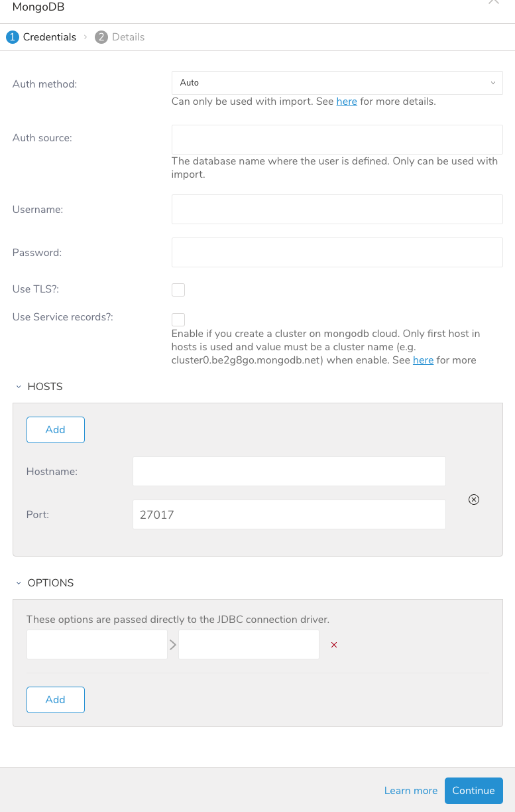515x812 pixels.
Task: Enable the Use Service records checkbox
Action: pyautogui.click(x=178, y=319)
